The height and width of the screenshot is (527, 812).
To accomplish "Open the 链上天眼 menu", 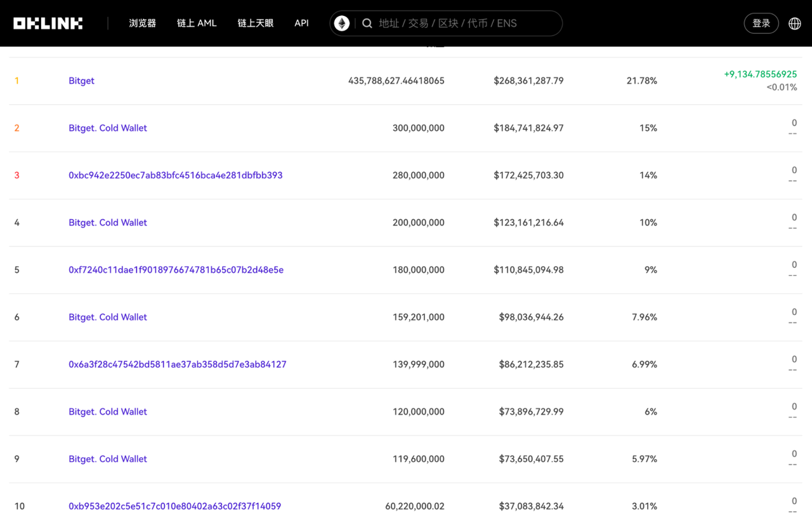I will (x=256, y=23).
